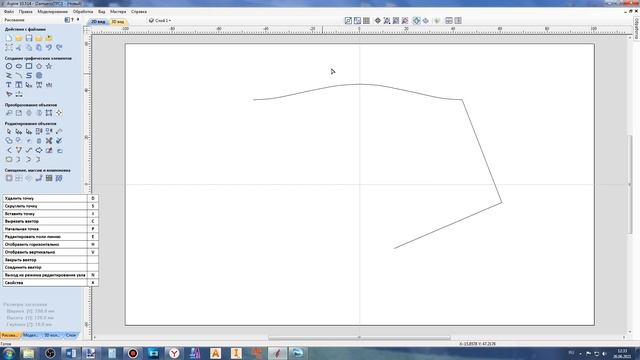The image size is (640, 360).
Task: Select the Draw Rectangle tool
Action: (29, 66)
